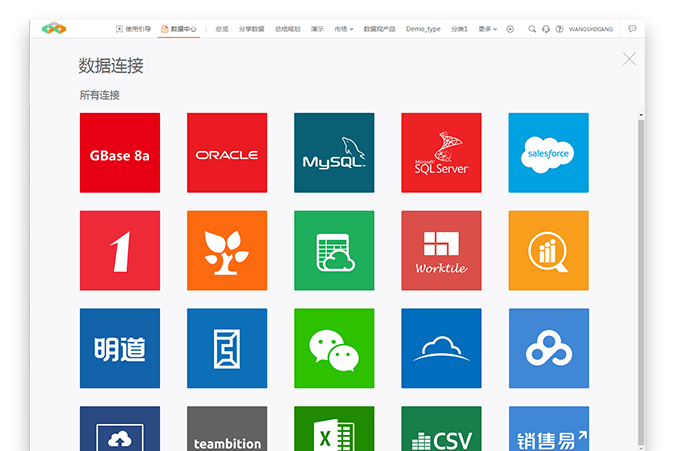Open the 数据观产品 menu item
The width and height of the screenshot is (675, 451).
[379, 29]
